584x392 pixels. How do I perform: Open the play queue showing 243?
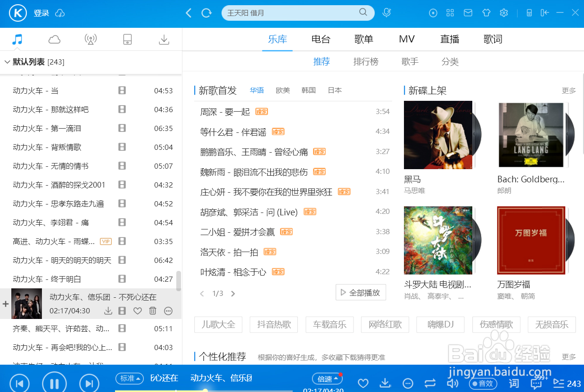(567, 384)
